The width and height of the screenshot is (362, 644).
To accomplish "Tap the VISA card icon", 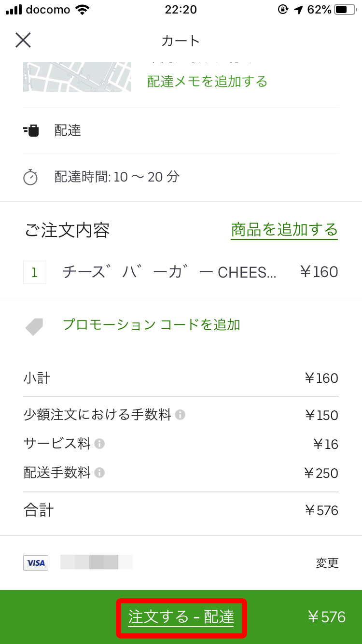I will [x=36, y=562].
